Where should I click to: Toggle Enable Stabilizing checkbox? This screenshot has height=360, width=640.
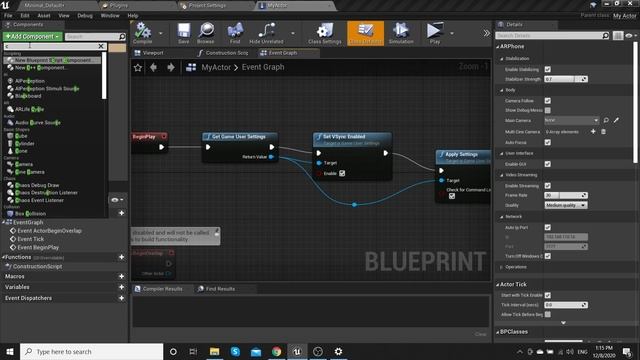click(548, 69)
